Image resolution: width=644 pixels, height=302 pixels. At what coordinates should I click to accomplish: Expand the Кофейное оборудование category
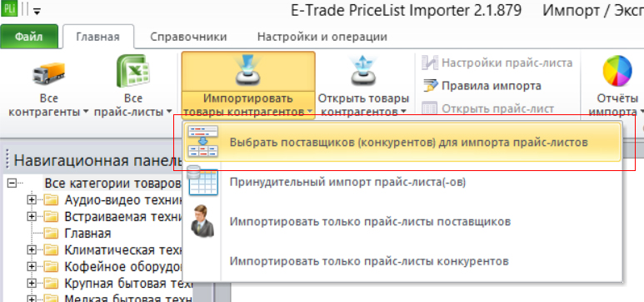(x=31, y=267)
